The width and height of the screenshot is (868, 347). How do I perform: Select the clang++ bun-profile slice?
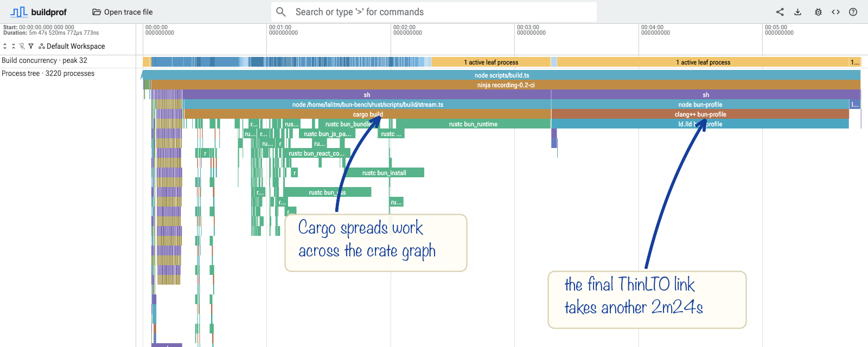click(700, 114)
